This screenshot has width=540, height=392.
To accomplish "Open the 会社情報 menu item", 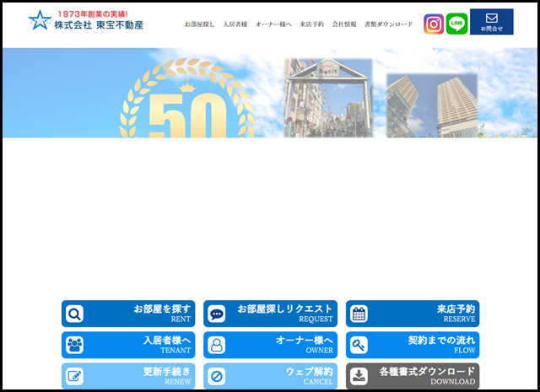I will point(344,24).
